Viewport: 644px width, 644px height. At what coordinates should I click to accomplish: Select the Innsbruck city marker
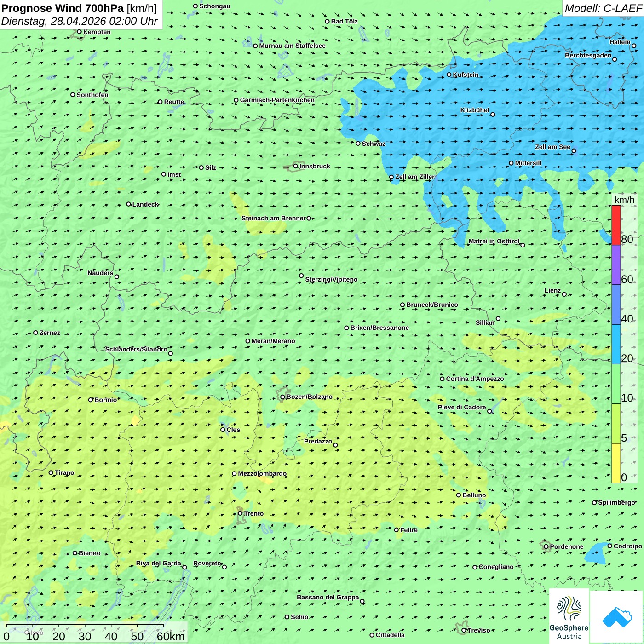coord(296,167)
